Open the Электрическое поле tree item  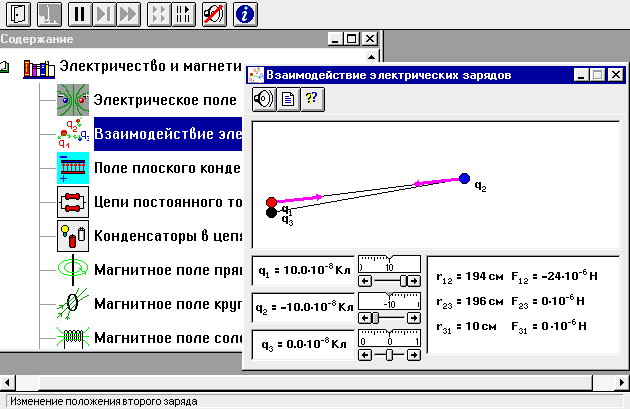tap(165, 100)
